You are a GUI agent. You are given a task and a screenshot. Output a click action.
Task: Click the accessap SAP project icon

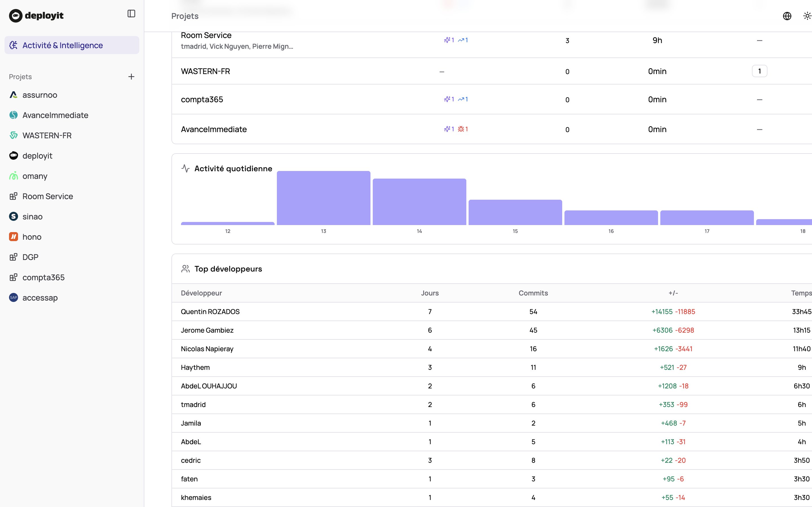click(14, 297)
